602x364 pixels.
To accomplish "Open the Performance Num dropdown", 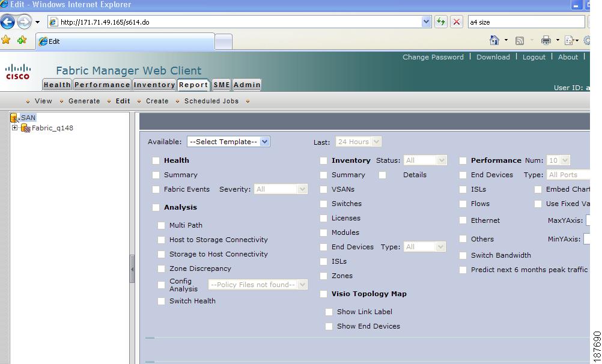I will [x=558, y=160].
